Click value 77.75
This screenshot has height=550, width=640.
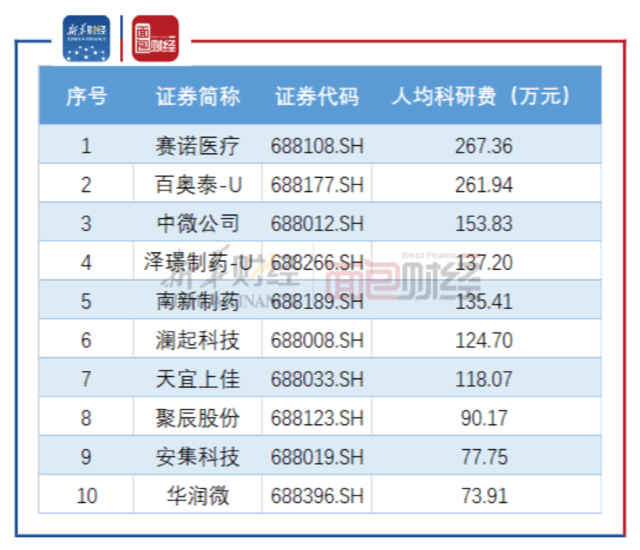(484, 457)
